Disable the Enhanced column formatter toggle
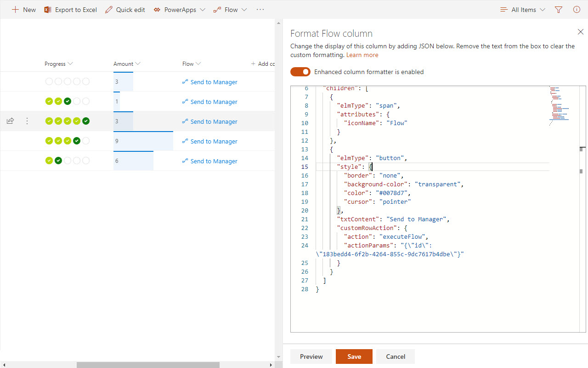Image resolution: width=588 pixels, height=368 pixels. click(300, 72)
